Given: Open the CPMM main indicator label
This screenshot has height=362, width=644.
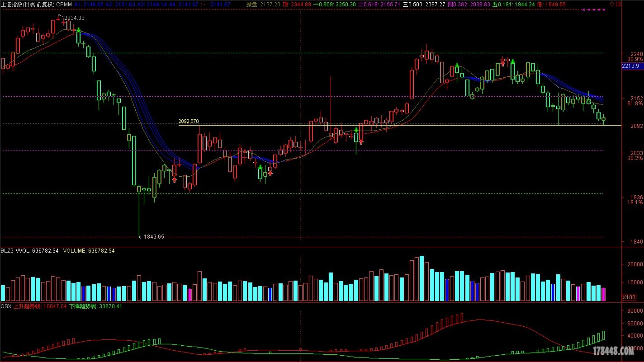Looking at the screenshot, I should tap(64, 4).
